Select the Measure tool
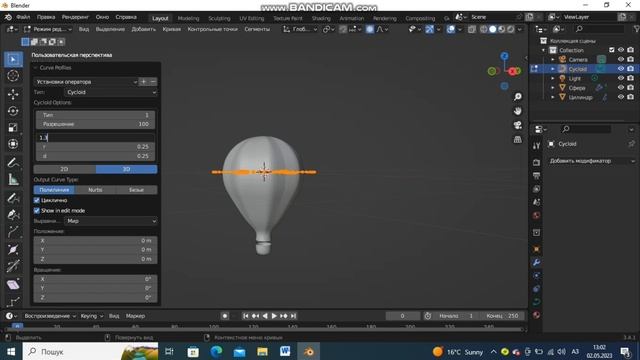 (13, 179)
